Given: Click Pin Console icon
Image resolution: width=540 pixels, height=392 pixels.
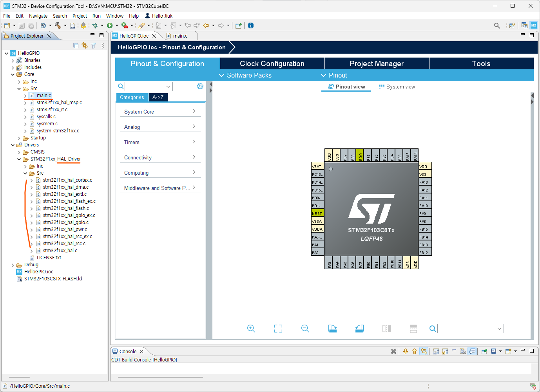Looking at the screenshot, I should click(x=484, y=351).
